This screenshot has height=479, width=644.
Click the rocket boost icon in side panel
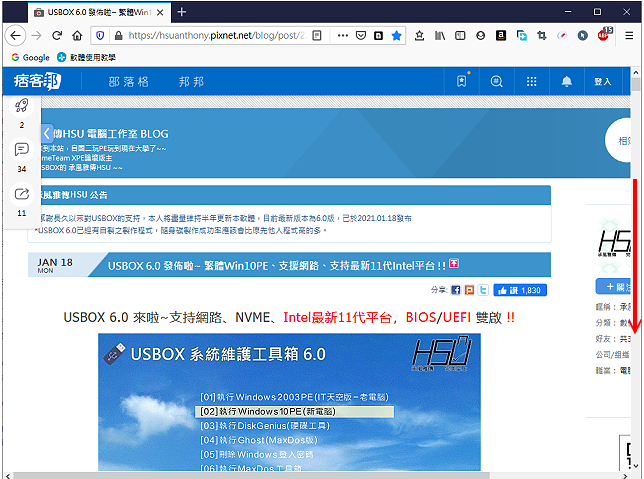coord(21,106)
